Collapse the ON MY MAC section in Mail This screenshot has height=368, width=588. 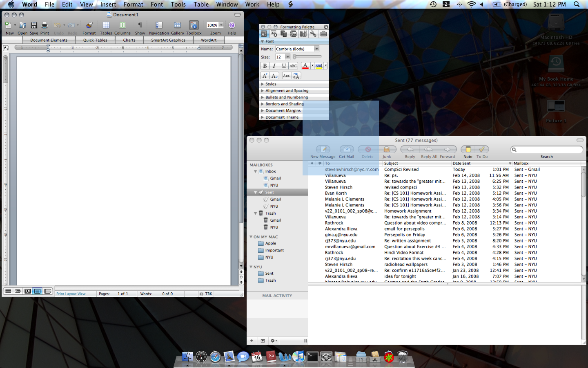[x=251, y=237]
